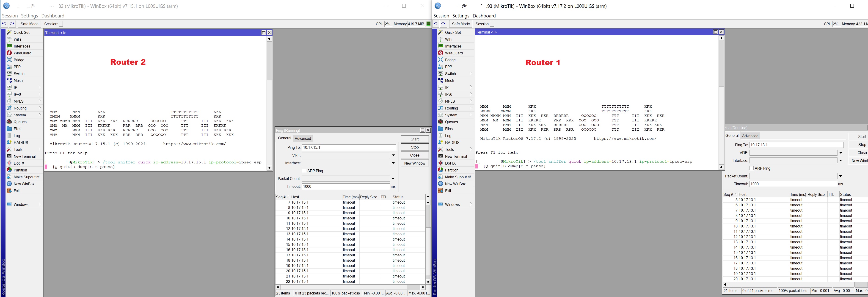Launch a New Terminal on Router 1

[x=456, y=156]
